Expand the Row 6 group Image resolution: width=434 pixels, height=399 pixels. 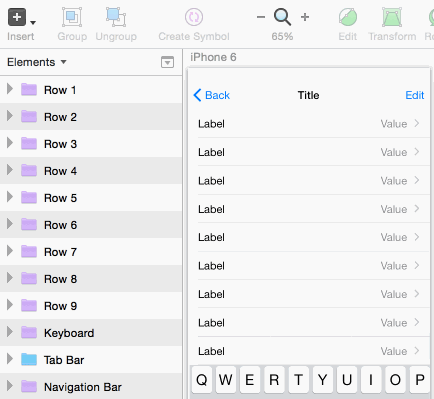(10, 224)
